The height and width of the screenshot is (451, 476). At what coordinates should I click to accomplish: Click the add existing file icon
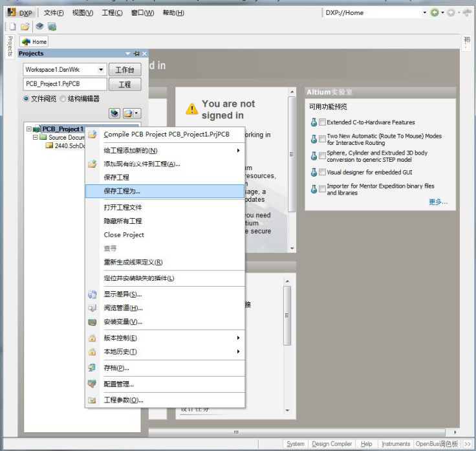coord(92,164)
